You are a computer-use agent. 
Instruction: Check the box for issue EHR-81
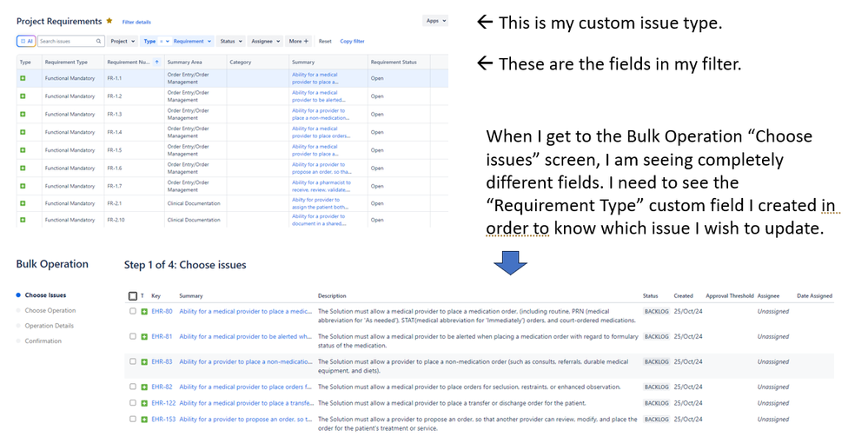(132, 336)
